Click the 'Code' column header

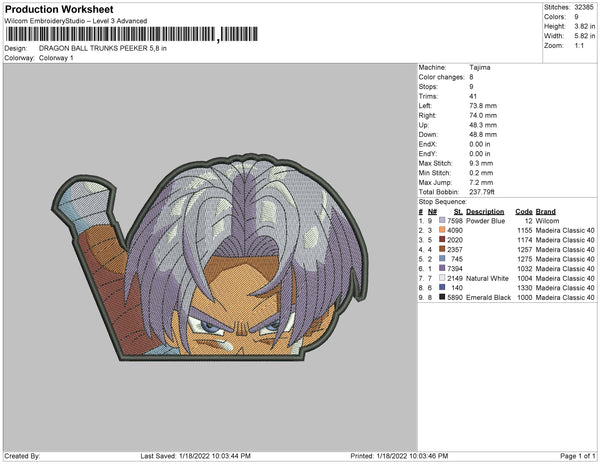pyautogui.click(x=524, y=212)
